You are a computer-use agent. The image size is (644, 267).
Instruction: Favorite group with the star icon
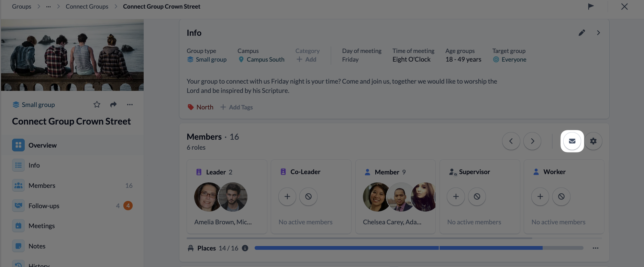(x=97, y=105)
